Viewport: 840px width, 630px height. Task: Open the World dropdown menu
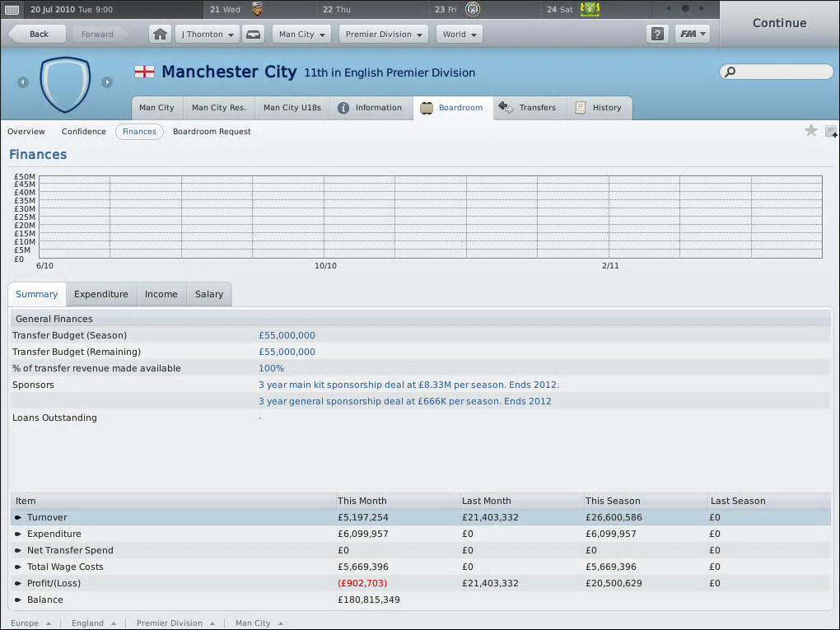click(460, 35)
